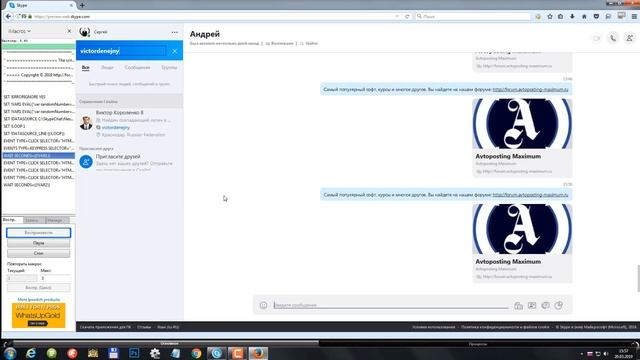Screen dimensions: 640x360
Task: Click the Макс loop count field
Action: tap(55, 278)
